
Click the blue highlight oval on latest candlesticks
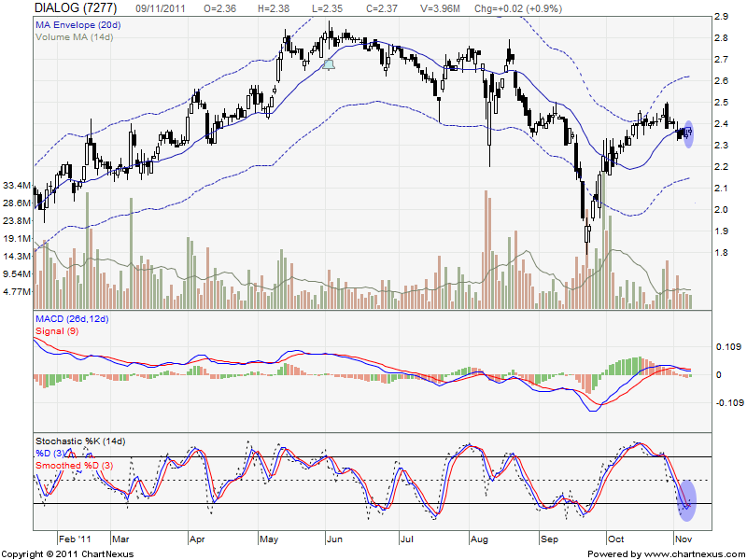[689, 133]
